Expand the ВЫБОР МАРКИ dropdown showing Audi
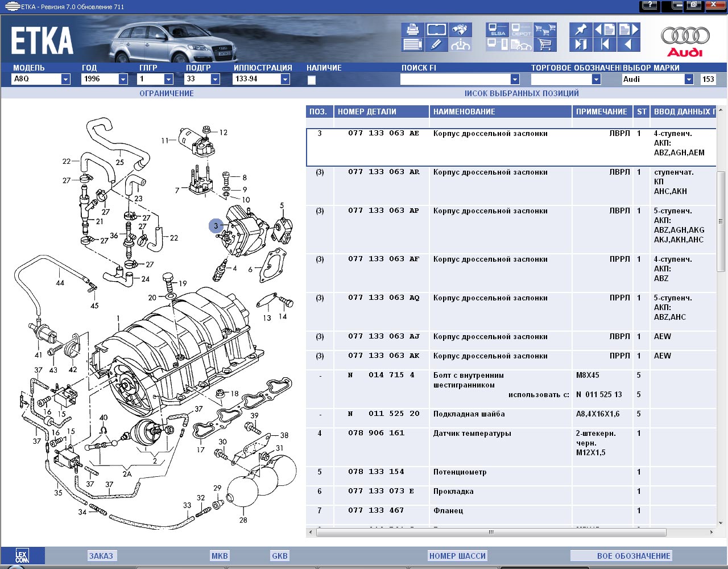 pos(689,80)
